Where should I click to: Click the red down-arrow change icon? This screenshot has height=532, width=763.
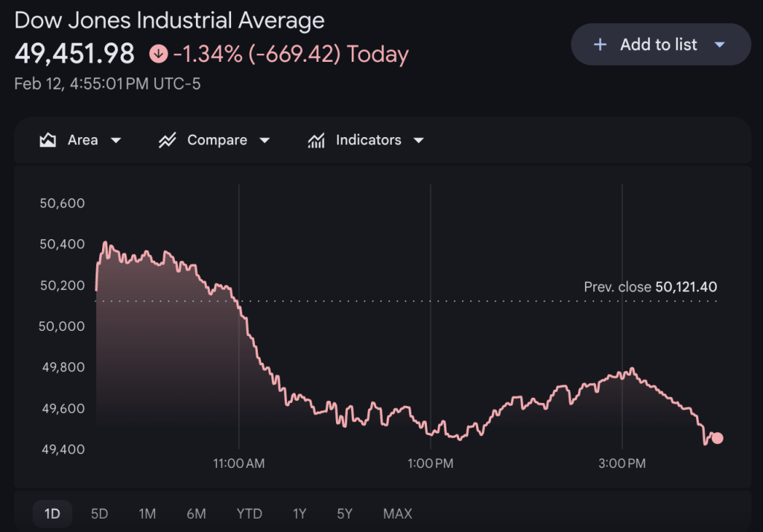click(158, 54)
